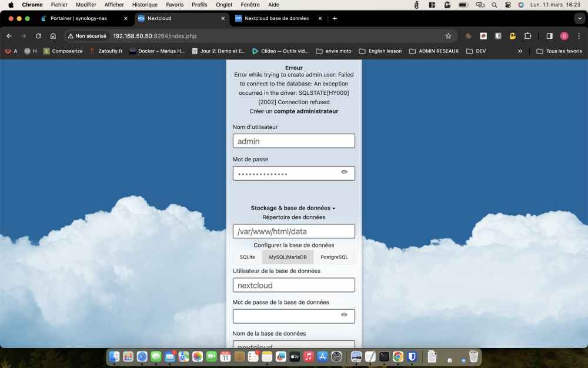Open the Clideo — Outils vid... bookmark
This screenshot has width=588, height=368.
pos(280,51)
